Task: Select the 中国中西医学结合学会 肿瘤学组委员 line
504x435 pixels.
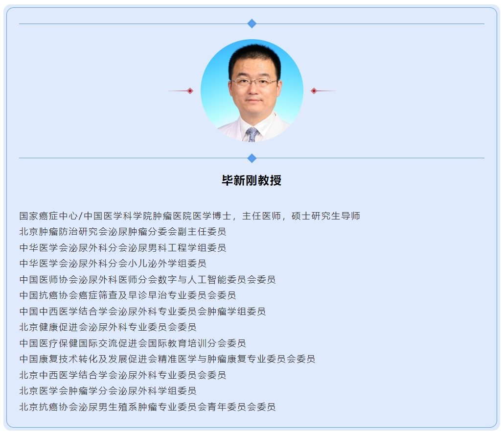Action: (142, 312)
